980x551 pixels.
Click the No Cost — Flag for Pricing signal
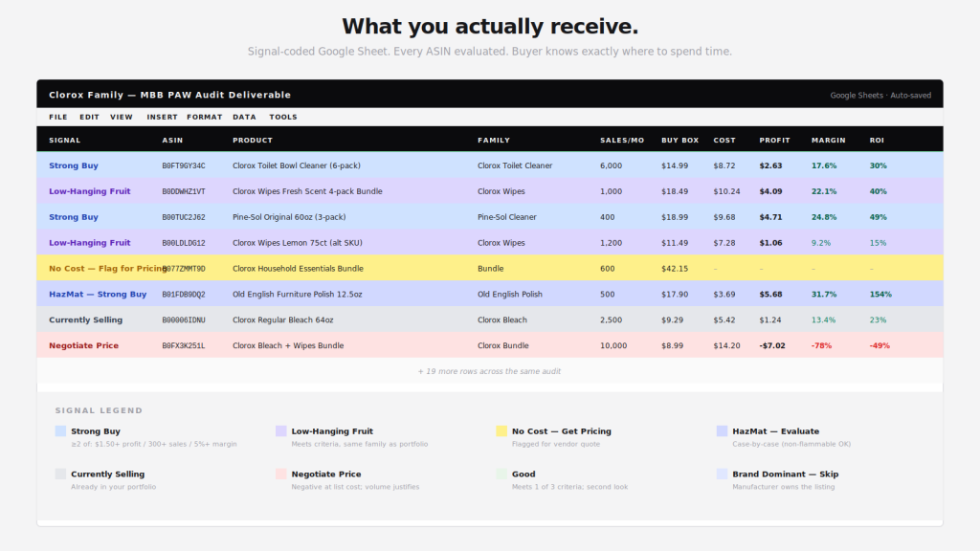click(107, 269)
